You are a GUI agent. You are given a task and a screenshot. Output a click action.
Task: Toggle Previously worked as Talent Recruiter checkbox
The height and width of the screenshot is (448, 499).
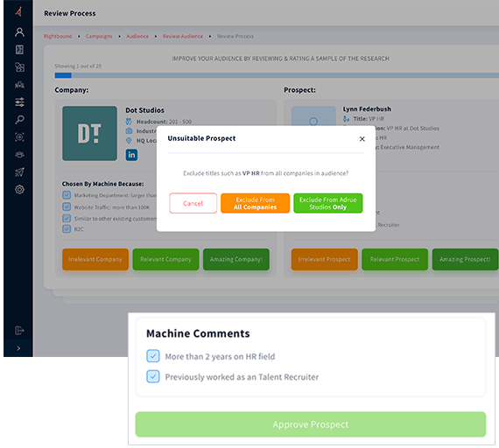pos(153,376)
